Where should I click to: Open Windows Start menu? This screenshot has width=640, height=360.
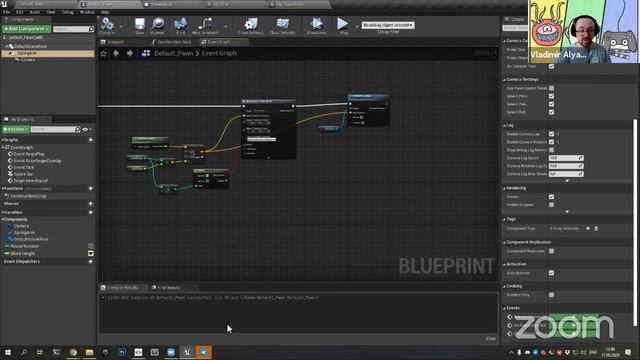click(8, 352)
